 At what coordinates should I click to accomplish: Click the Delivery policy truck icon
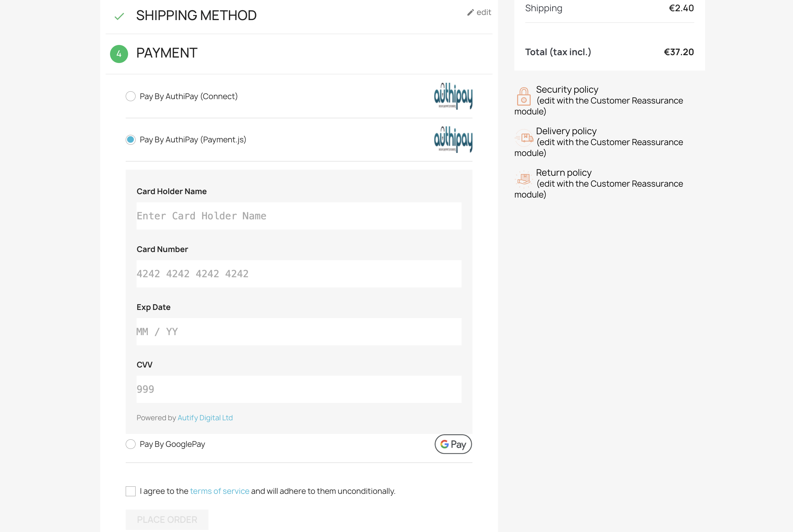point(524,138)
